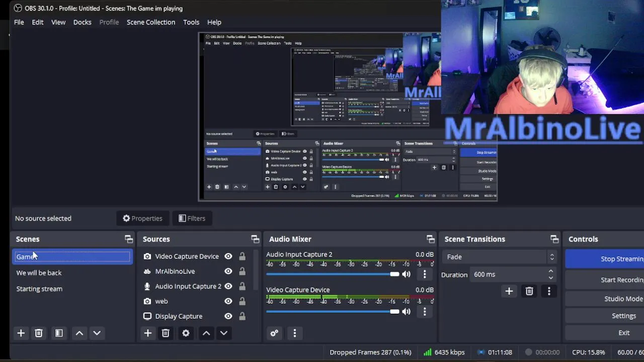Image resolution: width=644 pixels, height=362 pixels.
Task: Remove scene transition trash icon
Action: tap(529, 291)
